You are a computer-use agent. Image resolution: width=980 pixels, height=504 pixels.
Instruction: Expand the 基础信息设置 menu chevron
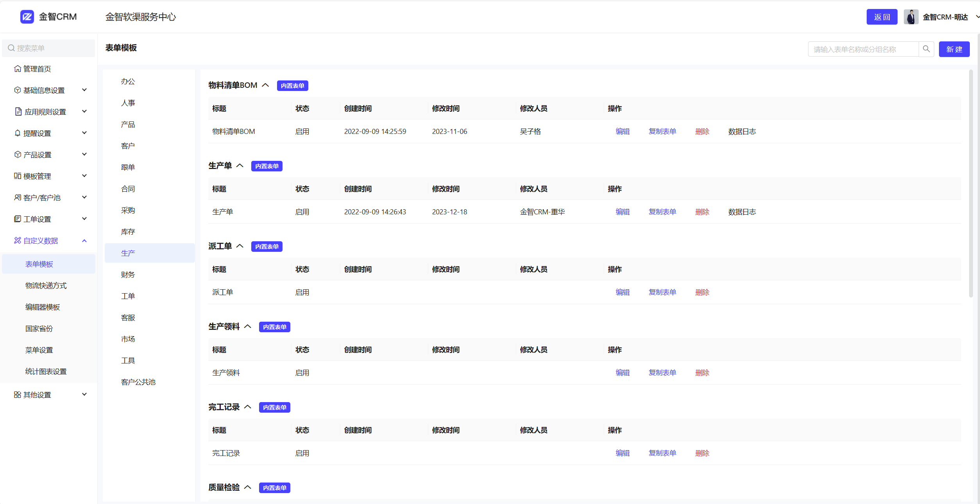point(84,90)
